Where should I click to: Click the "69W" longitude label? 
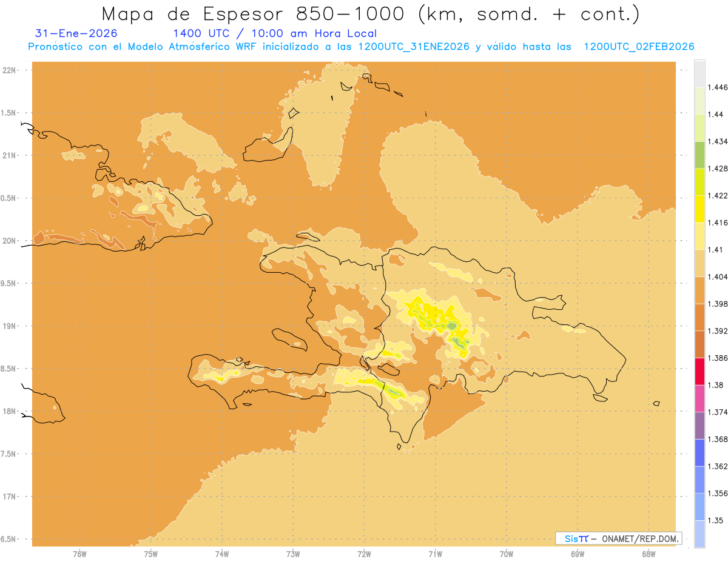coord(578,554)
